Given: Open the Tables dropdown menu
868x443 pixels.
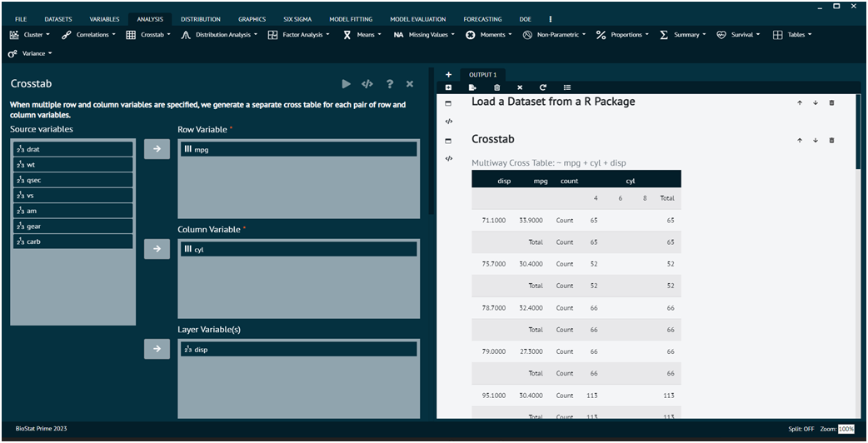Looking at the screenshot, I should [792, 35].
